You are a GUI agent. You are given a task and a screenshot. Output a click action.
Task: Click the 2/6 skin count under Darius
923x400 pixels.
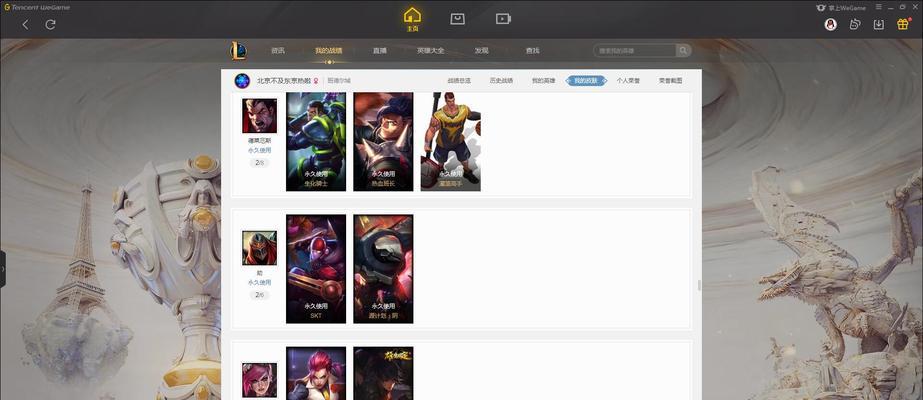(x=260, y=162)
